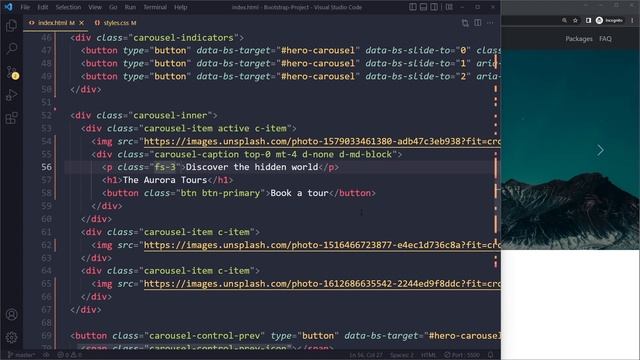
Task: Open unsplash image link on line 62
Action: (x=322, y=245)
